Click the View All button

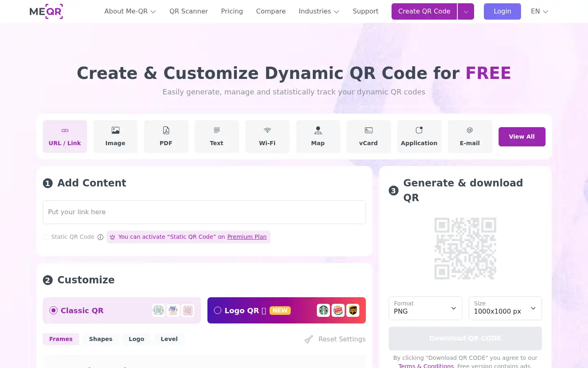[x=522, y=137]
